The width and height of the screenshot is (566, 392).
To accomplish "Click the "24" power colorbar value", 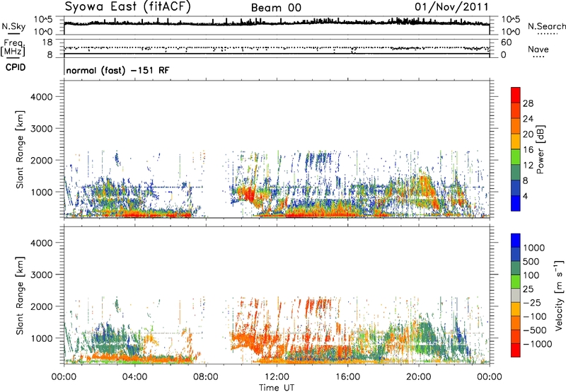I will coord(528,119).
